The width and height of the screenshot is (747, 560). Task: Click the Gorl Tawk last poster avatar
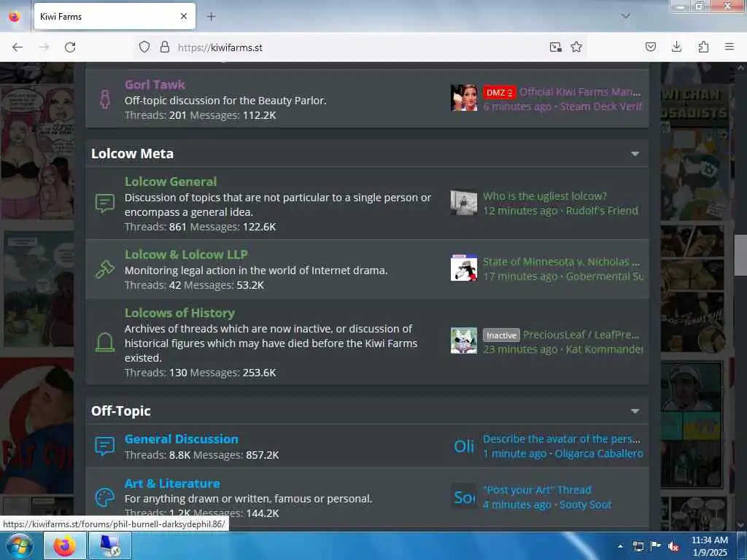point(464,98)
